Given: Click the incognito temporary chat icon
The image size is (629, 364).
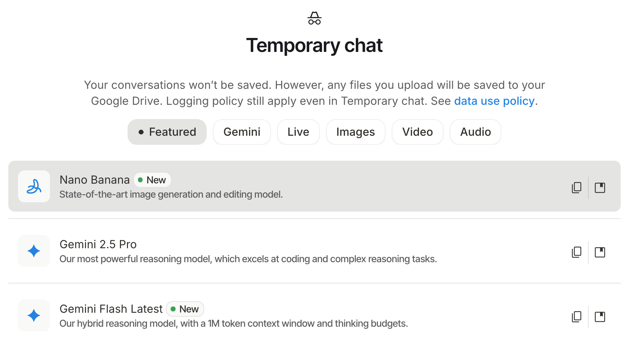Looking at the screenshot, I should click(314, 18).
